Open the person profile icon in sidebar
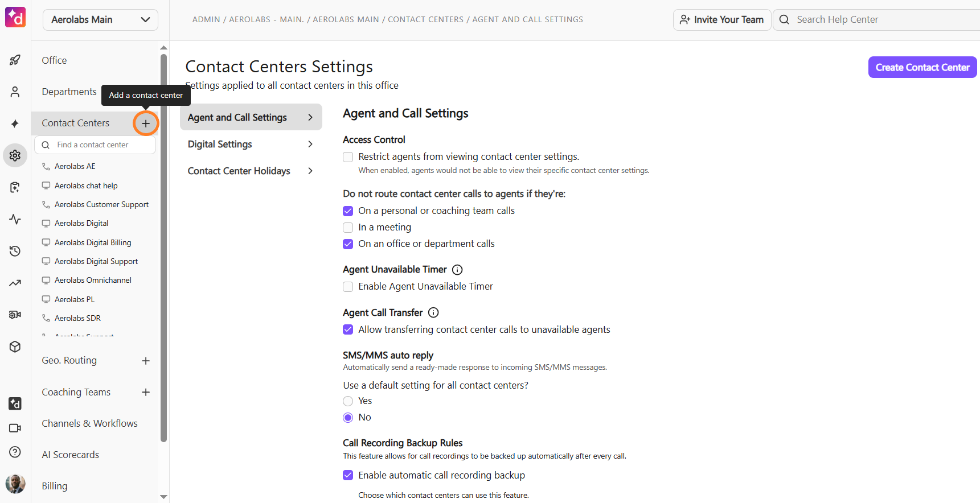The width and height of the screenshot is (980, 503). tap(15, 92)
